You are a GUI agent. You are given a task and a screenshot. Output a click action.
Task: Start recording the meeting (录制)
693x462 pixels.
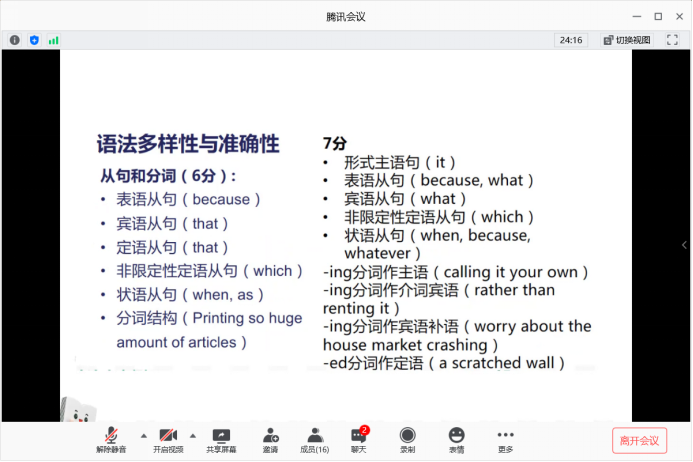coord(407,438)
